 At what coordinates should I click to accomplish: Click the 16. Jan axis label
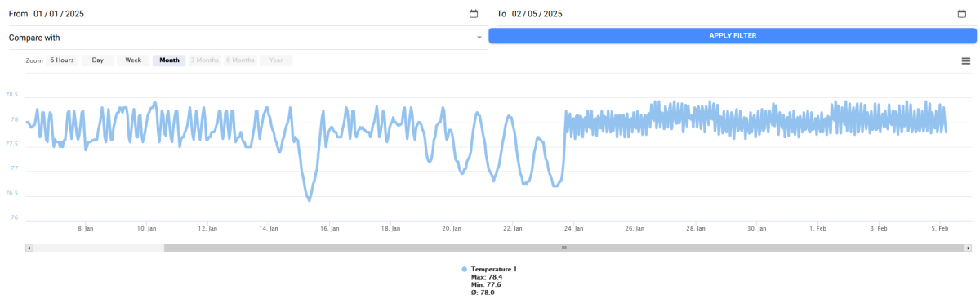329,229
